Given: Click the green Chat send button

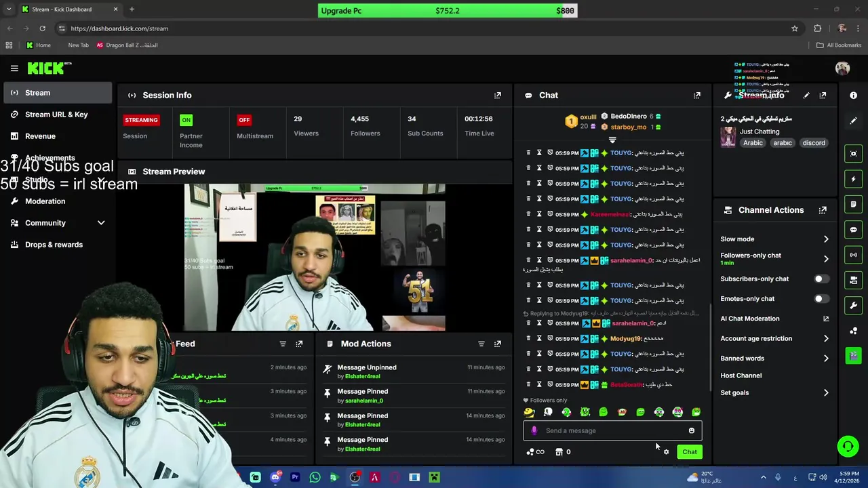Looking at the screenshot, I should point(690,452).
